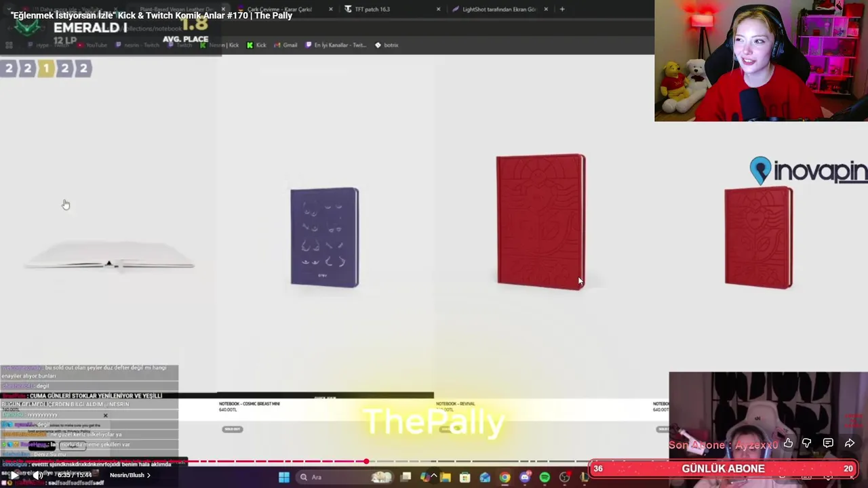Dislike the video with the thumbs down

coord(807,443)
